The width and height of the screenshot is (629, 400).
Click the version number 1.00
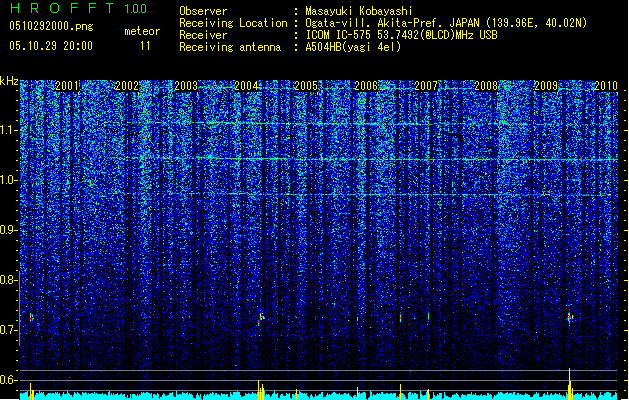(136, 9)
